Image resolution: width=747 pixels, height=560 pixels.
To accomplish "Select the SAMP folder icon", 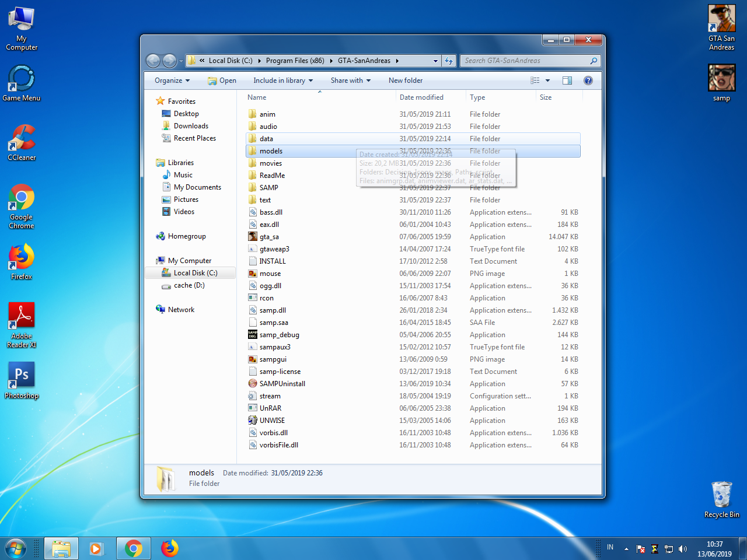I will pyautogui.click(x=252, y=188).
